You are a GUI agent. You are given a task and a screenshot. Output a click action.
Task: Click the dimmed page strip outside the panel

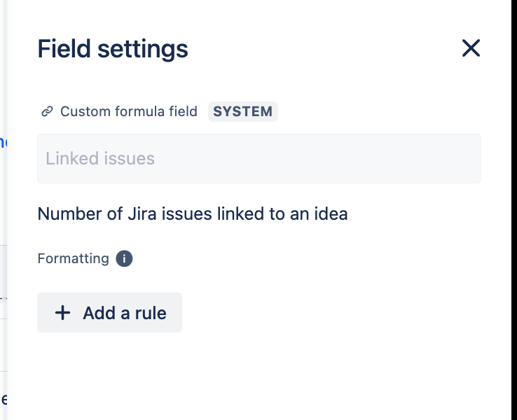click(3, 280)
